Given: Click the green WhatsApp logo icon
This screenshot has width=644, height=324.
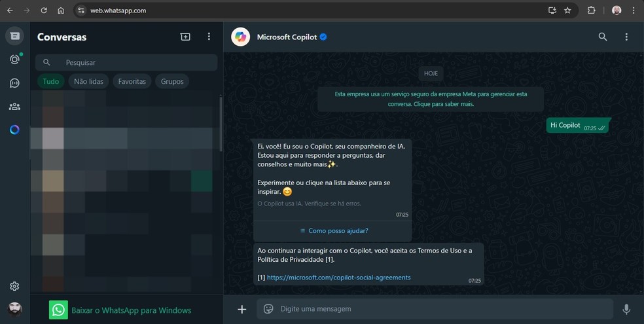Looking at the screenshot, I should 58,310.
